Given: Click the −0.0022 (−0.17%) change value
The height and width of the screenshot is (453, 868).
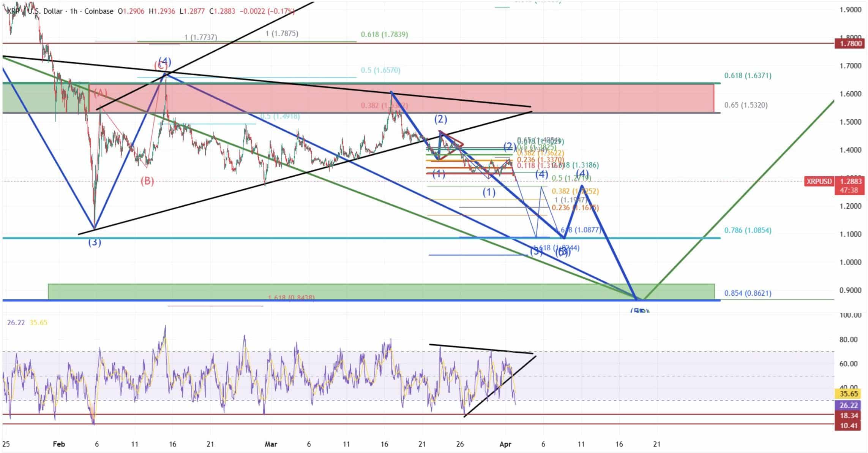Looking at the screenshot, I should click(x=268, y=11).
